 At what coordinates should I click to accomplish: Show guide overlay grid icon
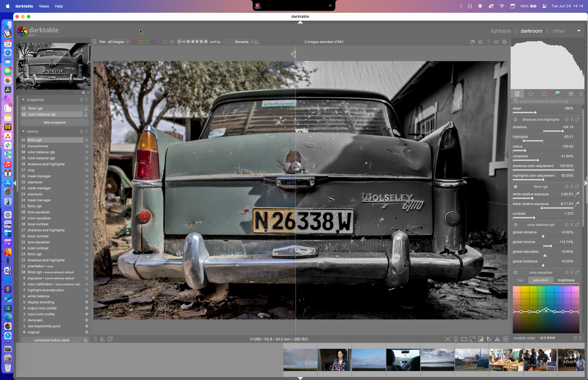click(506, 339)
